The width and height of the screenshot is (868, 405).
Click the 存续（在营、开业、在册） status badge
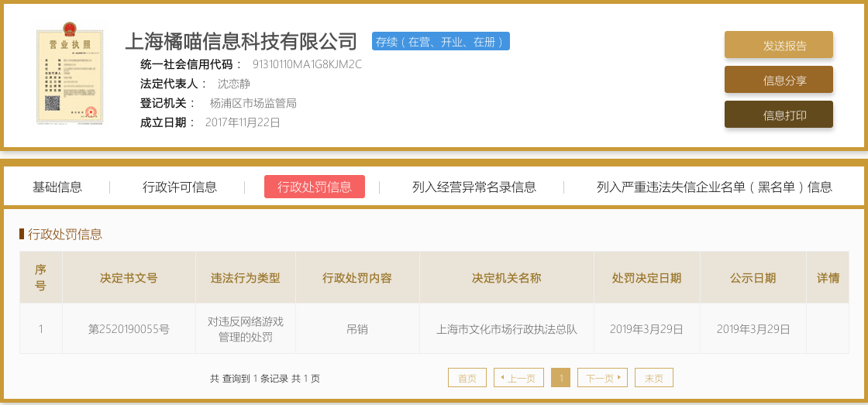pos(440,42)
